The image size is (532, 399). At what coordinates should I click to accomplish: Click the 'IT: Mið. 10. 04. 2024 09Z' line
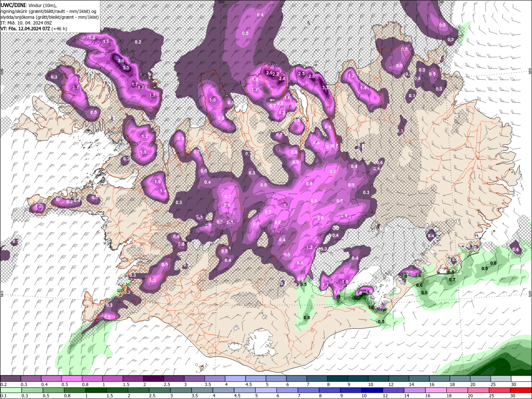pyautogui.click(x=26, y=22)
